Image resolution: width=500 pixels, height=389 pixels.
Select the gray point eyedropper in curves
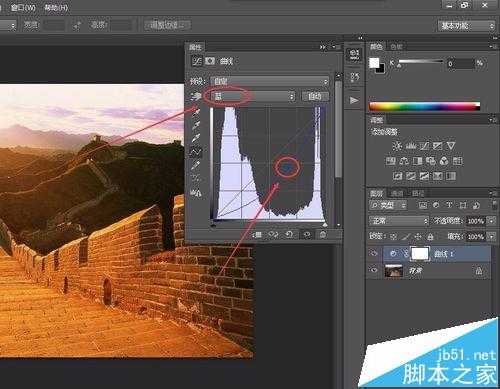click(196, 125)
